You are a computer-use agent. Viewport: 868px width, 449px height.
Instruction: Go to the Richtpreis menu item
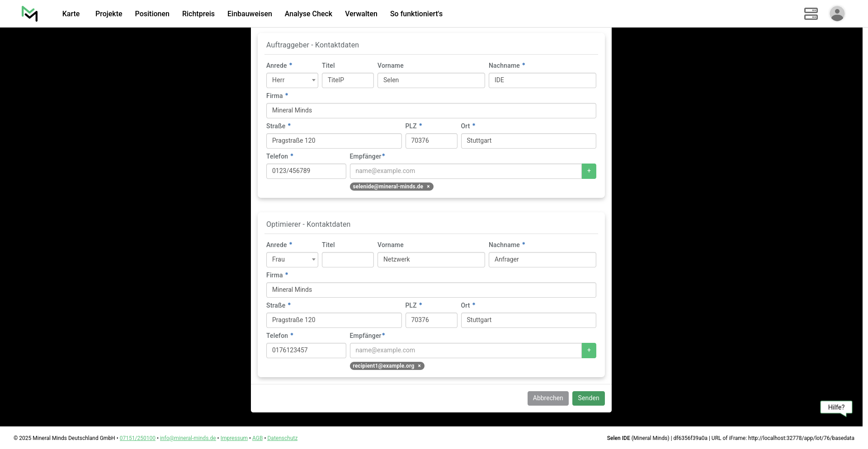pyautogui.click(x=198, y=14)
